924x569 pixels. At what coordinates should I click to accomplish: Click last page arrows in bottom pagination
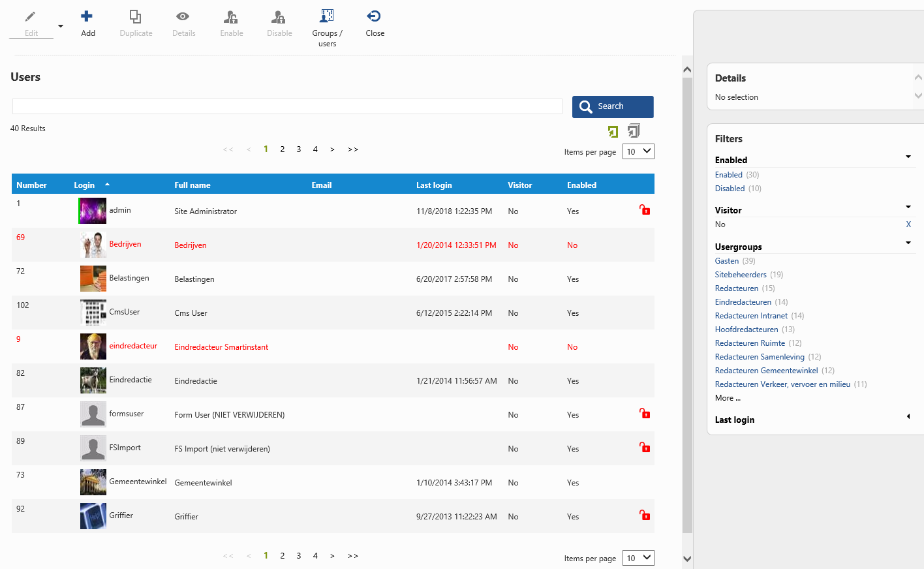point(353,556)
